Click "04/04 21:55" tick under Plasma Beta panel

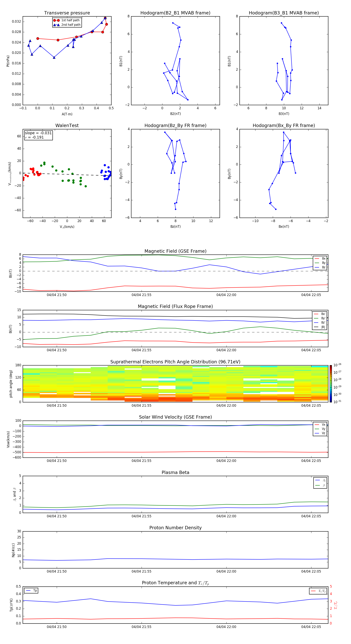coord(141,516)
